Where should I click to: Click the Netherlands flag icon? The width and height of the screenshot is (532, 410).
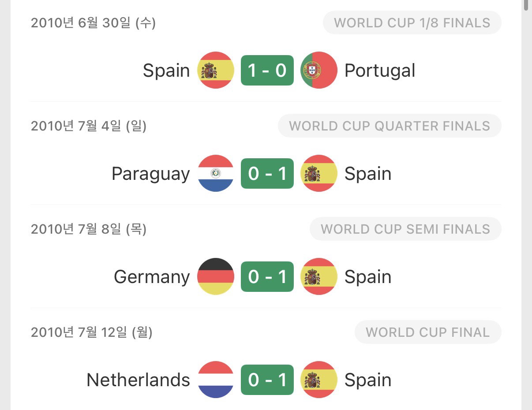[215, 380]
